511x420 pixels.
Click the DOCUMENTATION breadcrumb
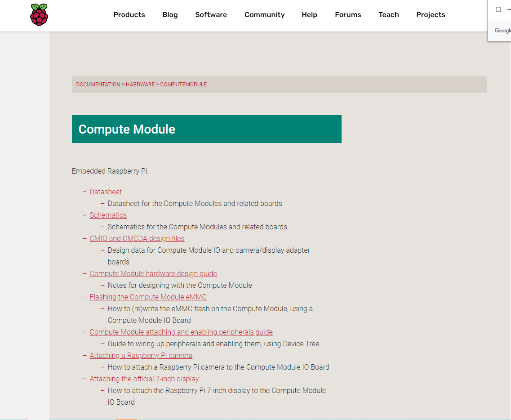coord(98,85)
